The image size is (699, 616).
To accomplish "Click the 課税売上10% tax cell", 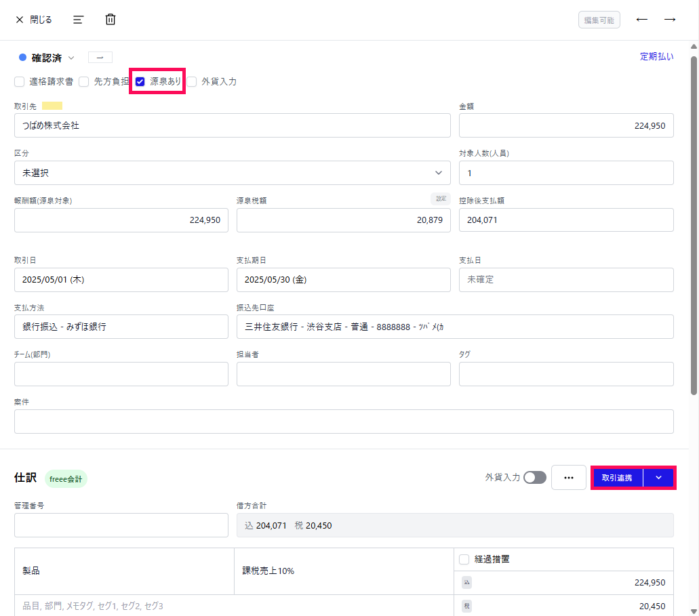I will click(x=344, y=571).
